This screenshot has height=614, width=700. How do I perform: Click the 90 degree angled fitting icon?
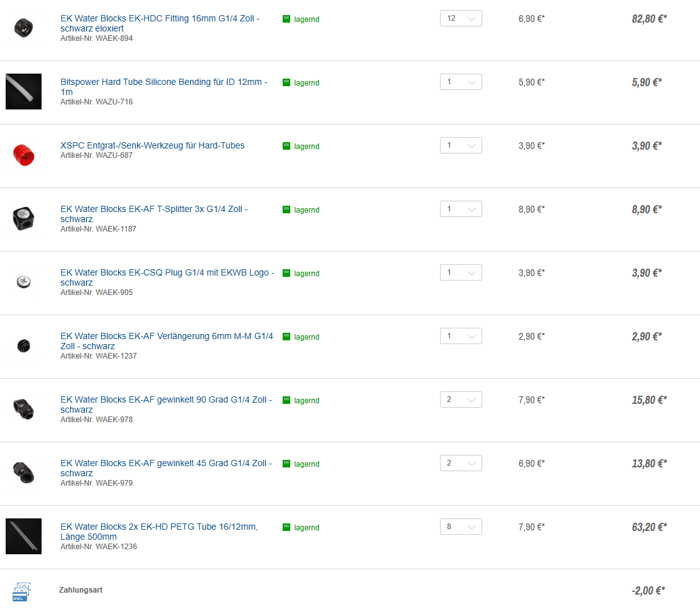coord(23,409)
